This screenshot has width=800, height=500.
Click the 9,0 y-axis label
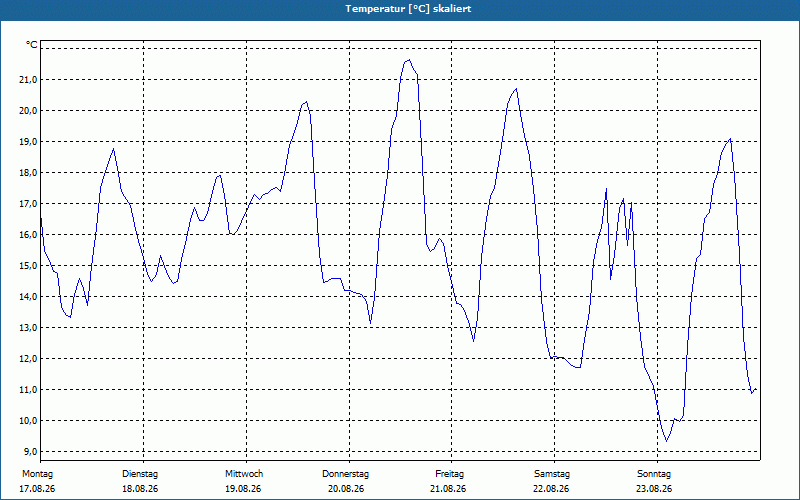[x=30, y=452]
